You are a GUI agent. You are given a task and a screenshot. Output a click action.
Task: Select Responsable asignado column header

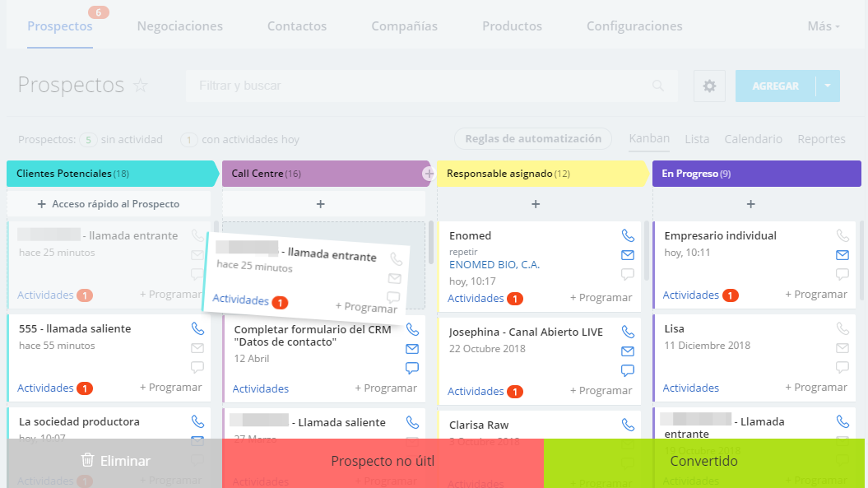click(542, 174)
